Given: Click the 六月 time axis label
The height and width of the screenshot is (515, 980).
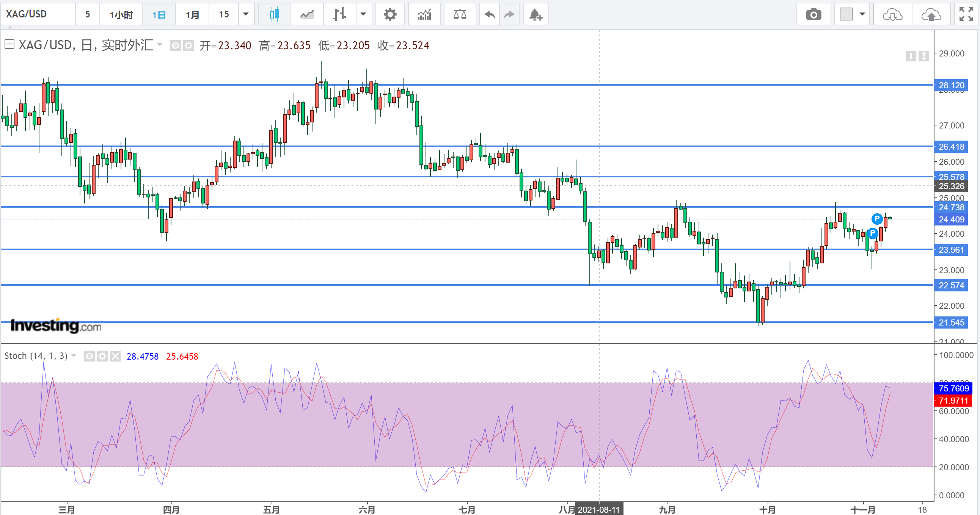Looking at the screenshot, I should tap(367, 509).
